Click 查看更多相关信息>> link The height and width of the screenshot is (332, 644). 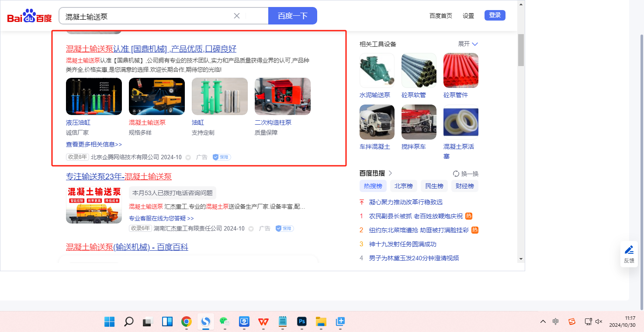coord(94,144)
